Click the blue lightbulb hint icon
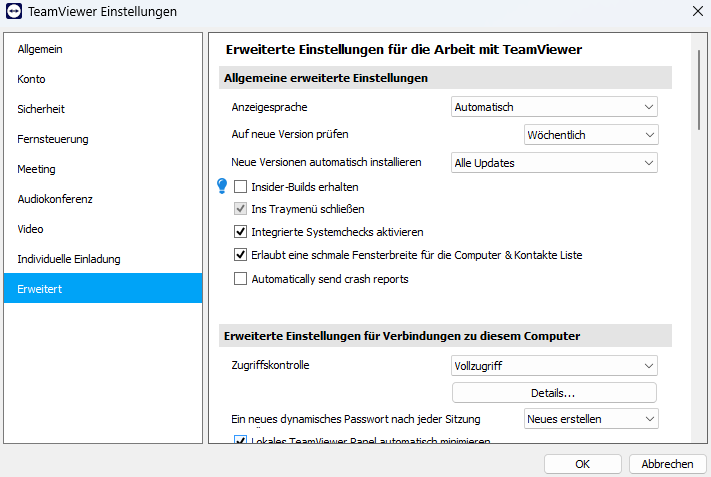 [222, 186]
